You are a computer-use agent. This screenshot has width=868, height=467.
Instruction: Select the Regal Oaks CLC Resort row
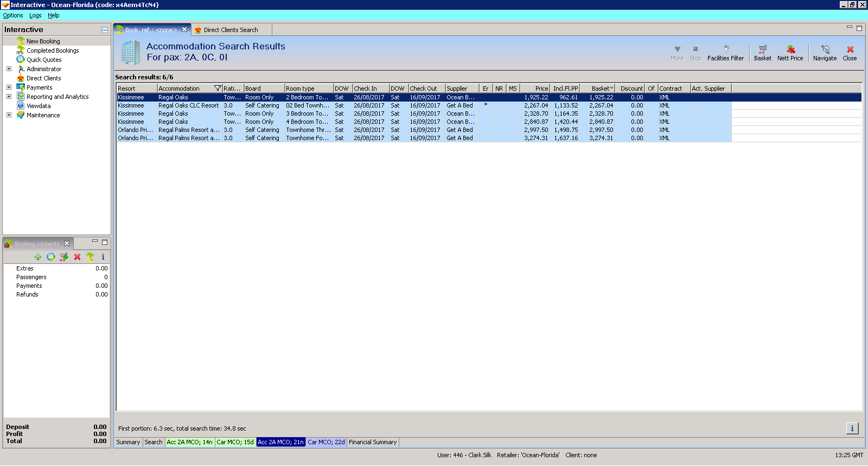coord(188,105)
